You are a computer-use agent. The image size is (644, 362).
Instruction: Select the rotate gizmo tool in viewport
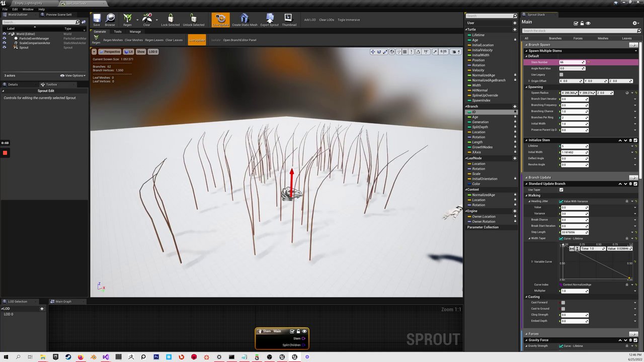[x=379, y=52]
